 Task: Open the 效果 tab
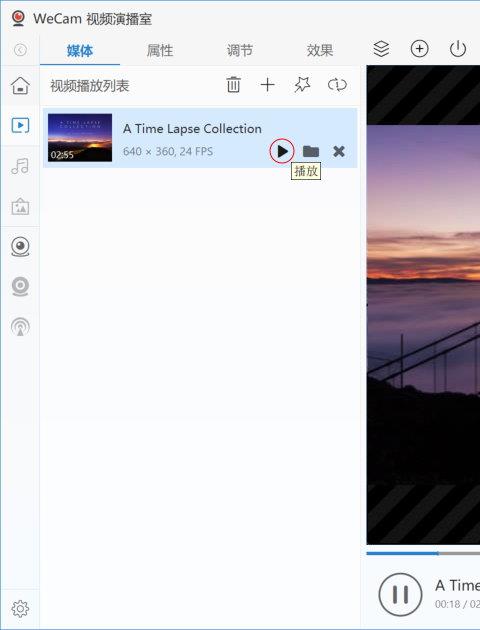tap(320, 50)
